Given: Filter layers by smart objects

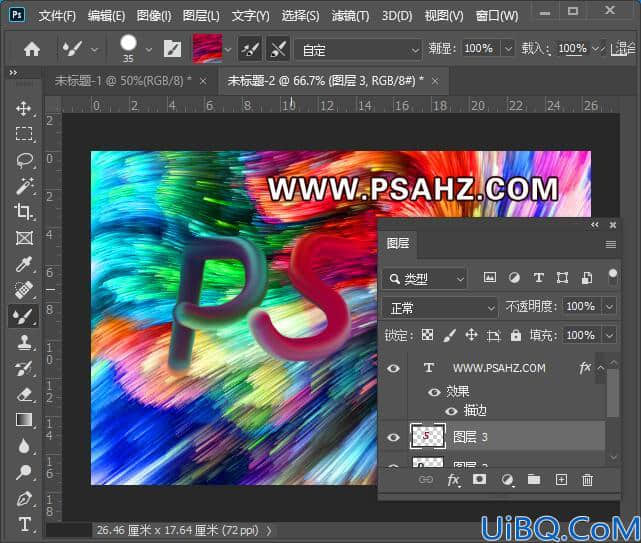Looking at the screenshot, I should (587, 278).
